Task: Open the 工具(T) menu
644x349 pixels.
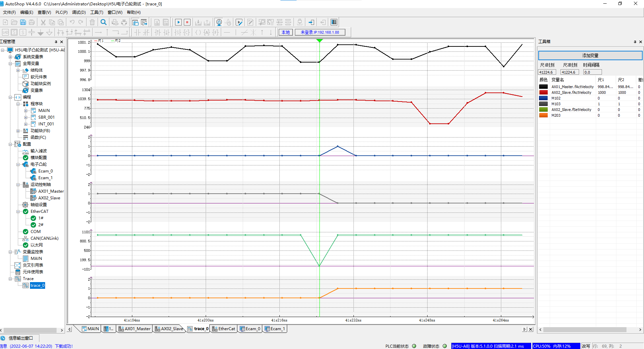Action: [97, 12]
